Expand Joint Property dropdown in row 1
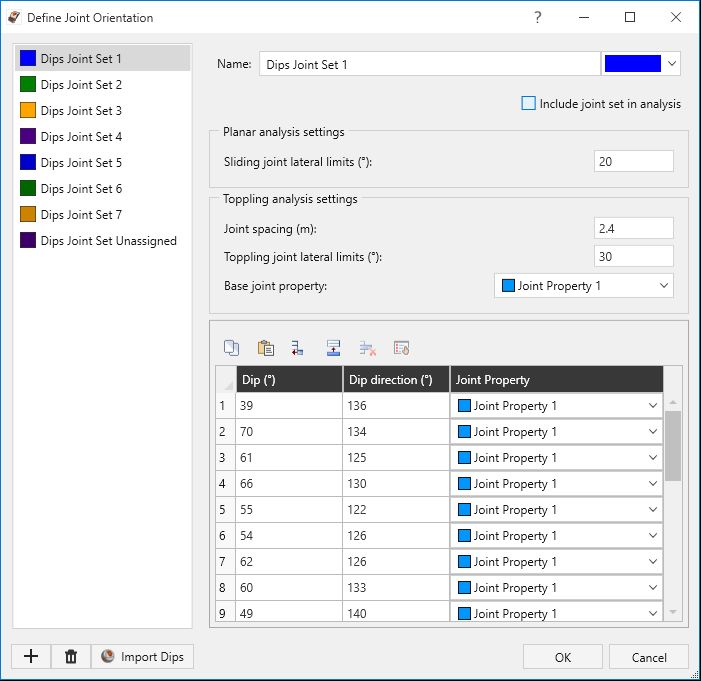This screenshot has width=701, height=681. pos(556,406)
